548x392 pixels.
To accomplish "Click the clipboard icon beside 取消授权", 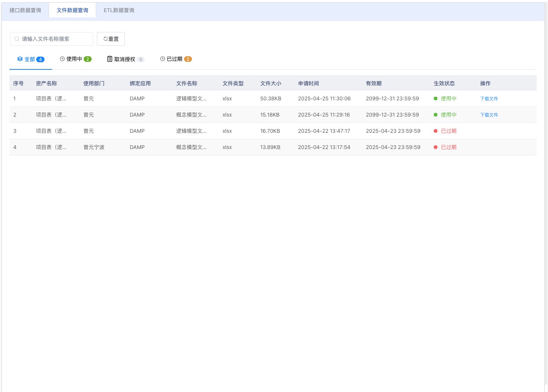I will [110, 59].
